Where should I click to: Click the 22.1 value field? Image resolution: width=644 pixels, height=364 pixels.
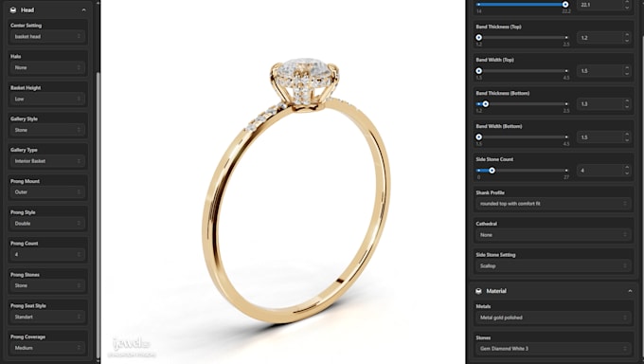[599, 5]
